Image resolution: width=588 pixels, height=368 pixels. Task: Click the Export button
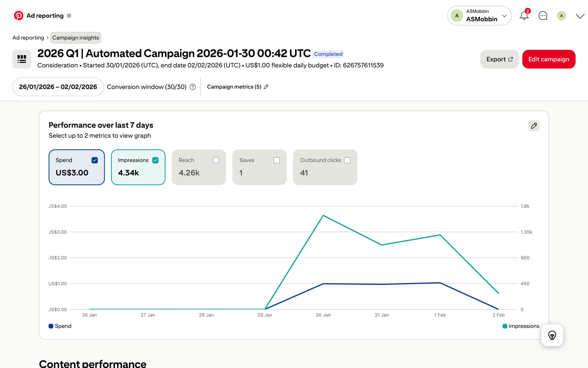click(499, 59)
